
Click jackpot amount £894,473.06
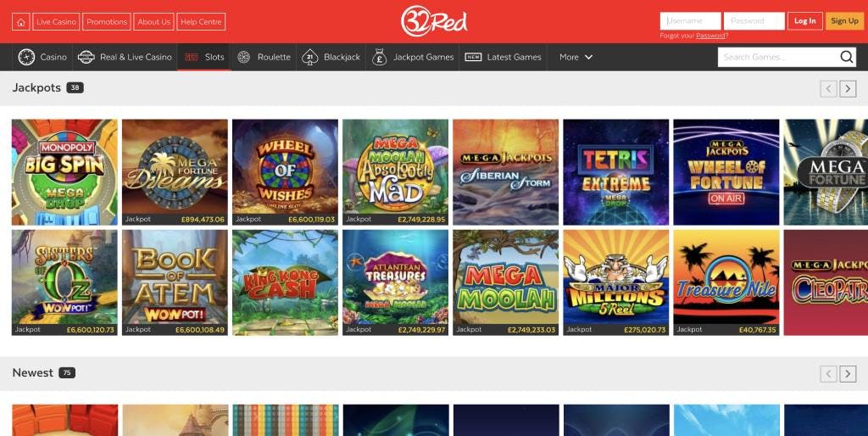click(x=203, y=220)
